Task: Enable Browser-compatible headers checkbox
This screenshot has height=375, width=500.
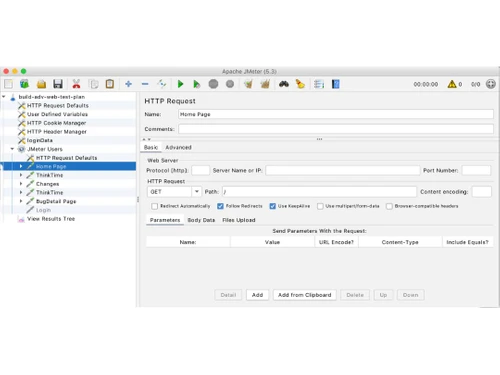Action: [x=389, y=206]
